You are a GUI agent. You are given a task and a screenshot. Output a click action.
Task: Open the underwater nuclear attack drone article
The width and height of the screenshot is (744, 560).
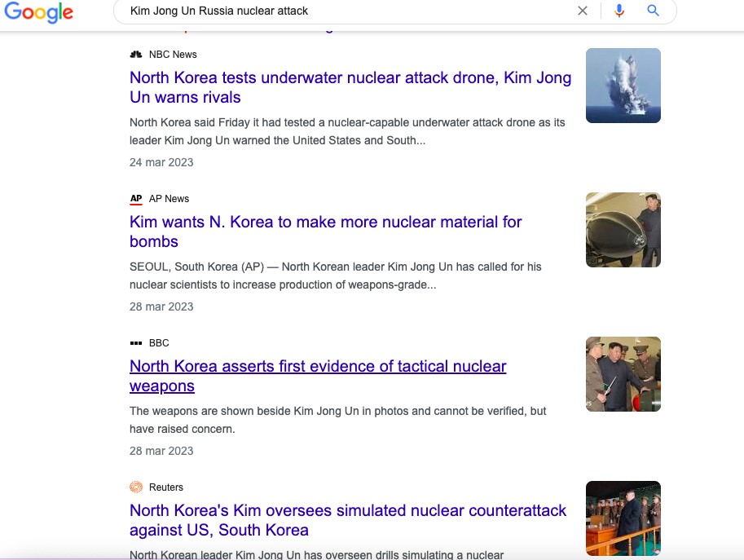[x=350, y=87]
